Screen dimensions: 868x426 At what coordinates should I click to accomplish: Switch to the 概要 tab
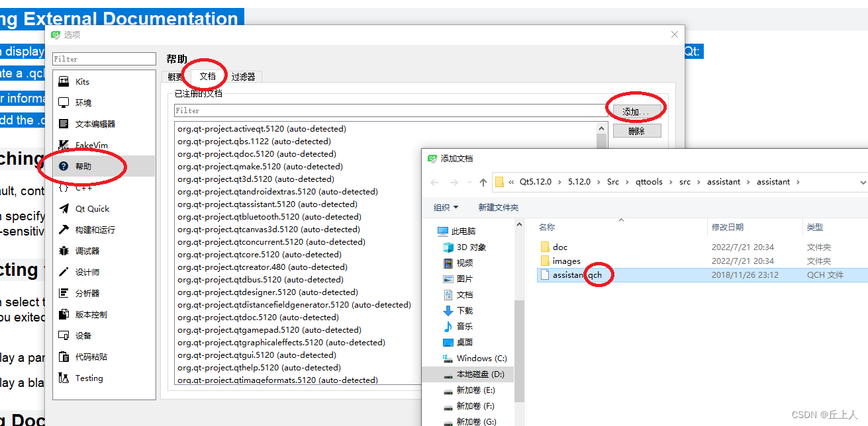(174, 77)
